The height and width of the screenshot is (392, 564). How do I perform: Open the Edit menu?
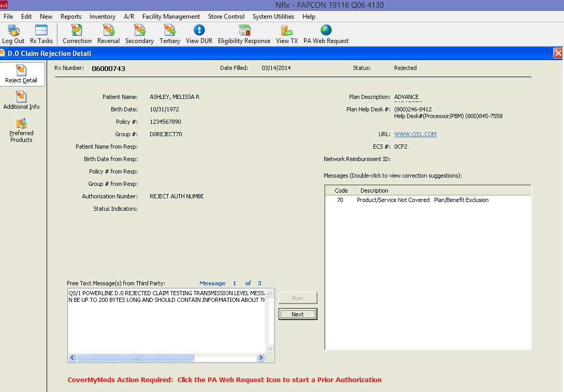coord(26,17)
